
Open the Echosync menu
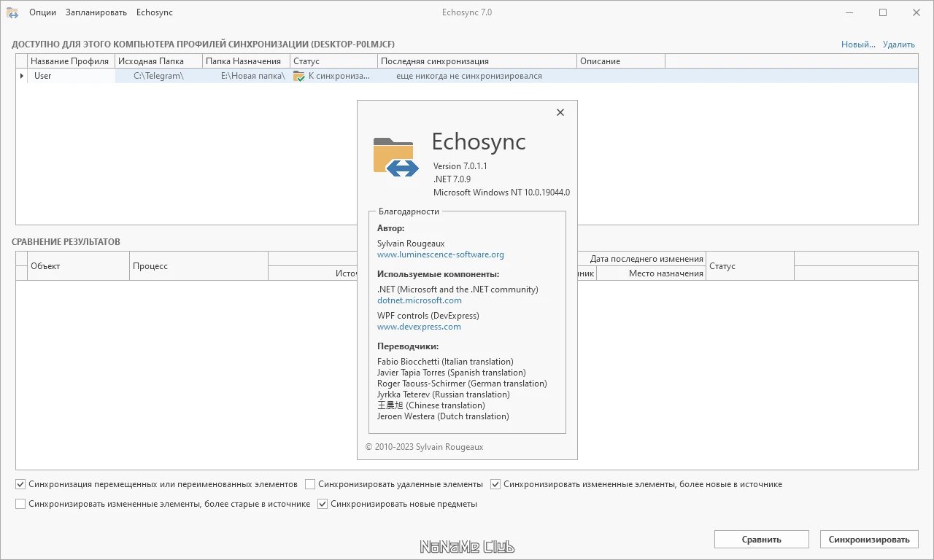pyautogui.click(x=155, y=12)
